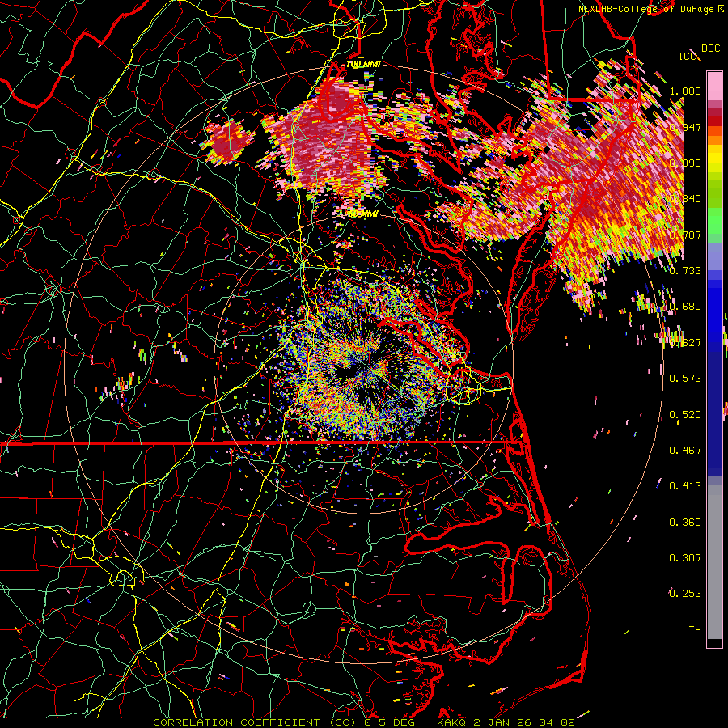
Task: Pick the gray bottom color bar segment
Action: coord(714,562)
